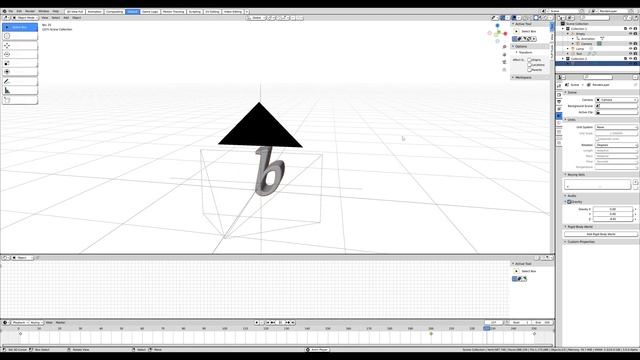Click the Gravity X value field

[613, 209]
